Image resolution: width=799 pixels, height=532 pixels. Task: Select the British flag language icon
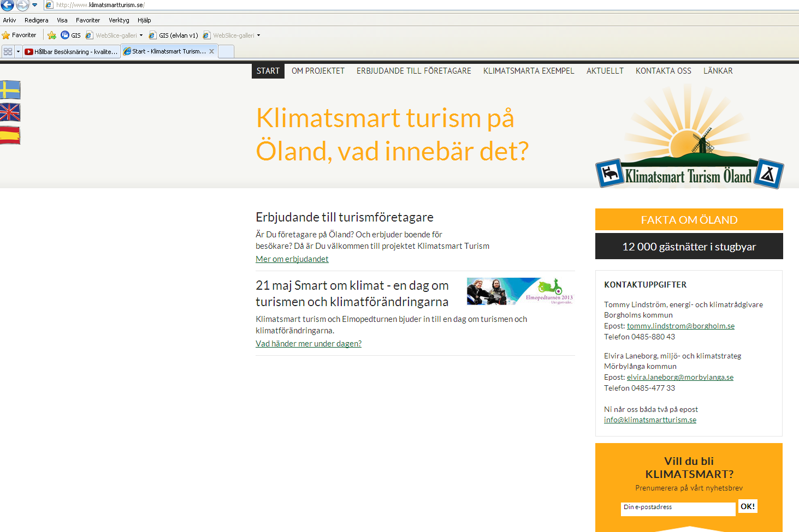pyautogui.click(x=10, y=112)
